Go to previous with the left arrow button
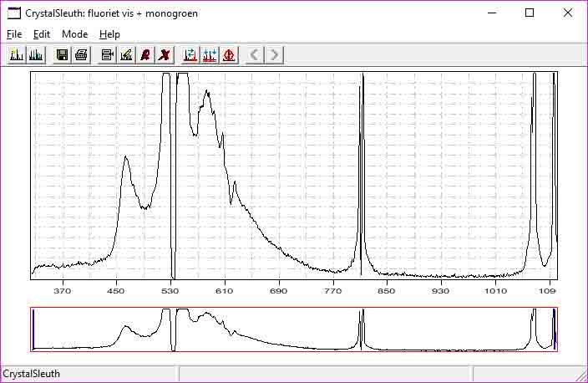 tap(255, 55)
